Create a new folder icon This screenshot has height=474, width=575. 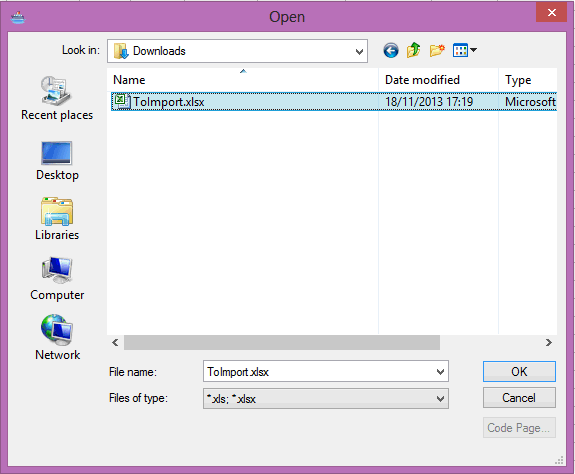[437, 50]
